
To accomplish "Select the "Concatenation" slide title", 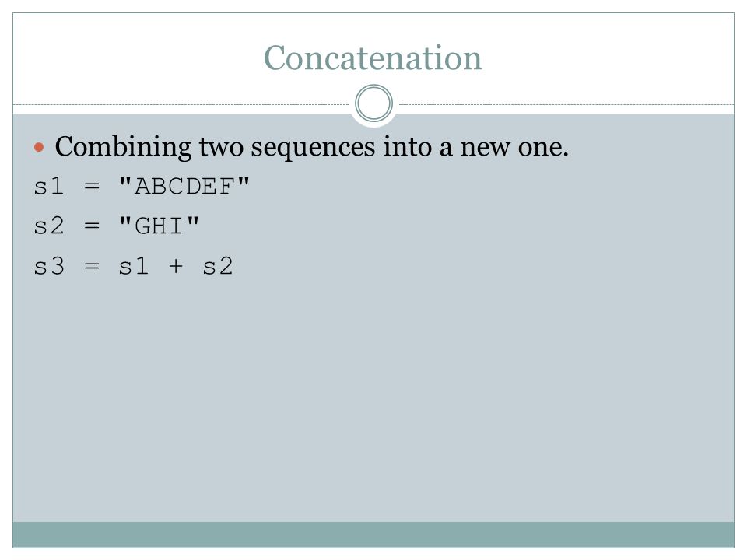I will [x=373, y=58].
